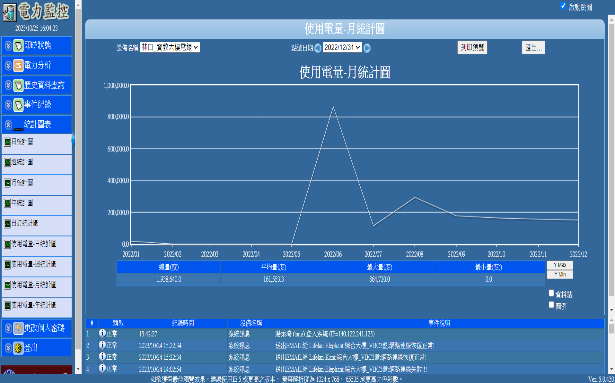Image resolution: width=615 pixels, height=383 pixels.
Task: Click the 歷史資料查詢 section label
Action: click(44, 85)
